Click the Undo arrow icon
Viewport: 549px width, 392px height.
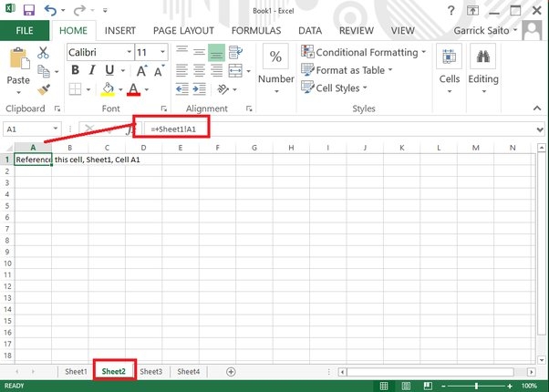coord(49,11)
